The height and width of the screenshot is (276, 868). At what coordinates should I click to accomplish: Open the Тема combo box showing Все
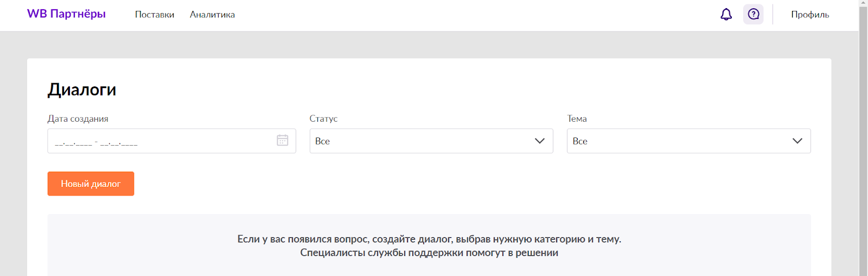point(689,141)
